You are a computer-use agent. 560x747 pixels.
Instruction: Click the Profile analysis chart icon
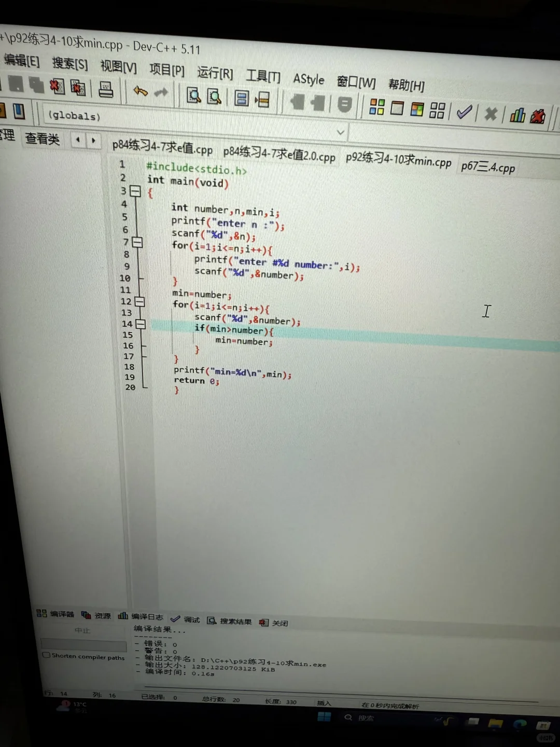pos(517,115)
